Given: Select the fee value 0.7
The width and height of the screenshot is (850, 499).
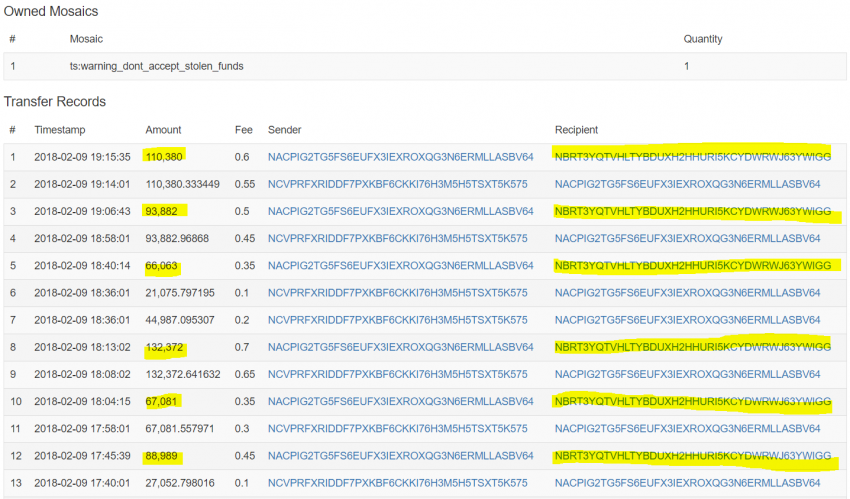Looking at the screenshot, I should pos(242,347).
